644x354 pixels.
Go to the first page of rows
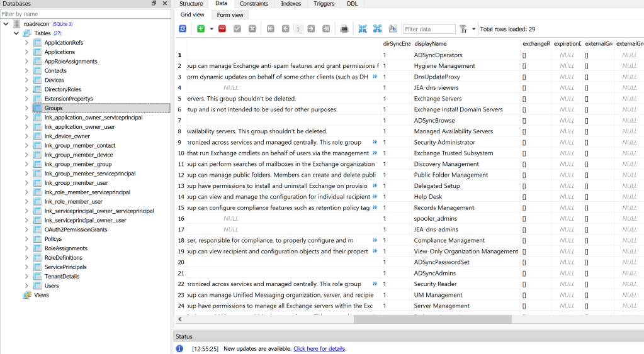click(x=271, y=29)
